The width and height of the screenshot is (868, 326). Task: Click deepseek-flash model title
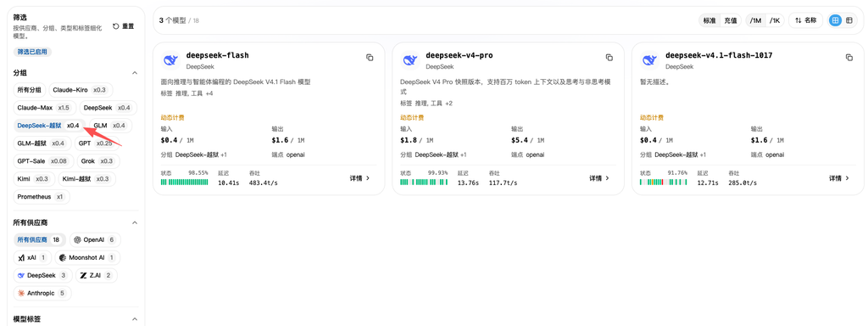coord(218,55)
